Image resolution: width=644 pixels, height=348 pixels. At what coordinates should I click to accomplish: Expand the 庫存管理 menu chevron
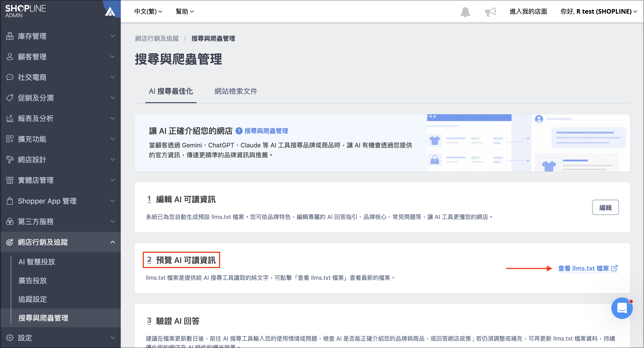pos(113,36)
